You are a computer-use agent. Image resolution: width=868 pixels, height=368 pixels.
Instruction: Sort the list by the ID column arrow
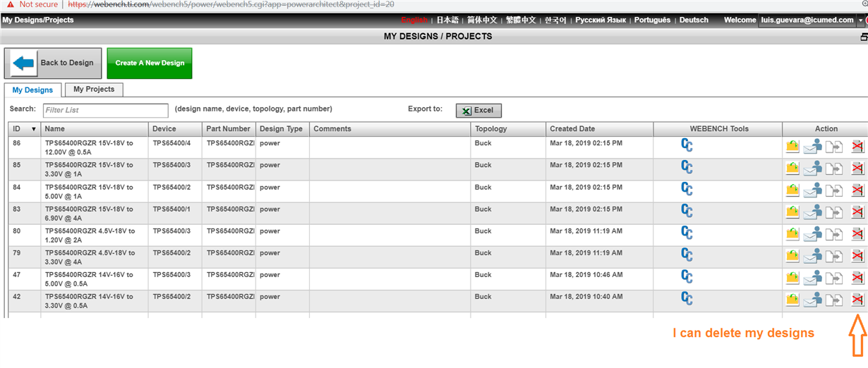[33, 129]
